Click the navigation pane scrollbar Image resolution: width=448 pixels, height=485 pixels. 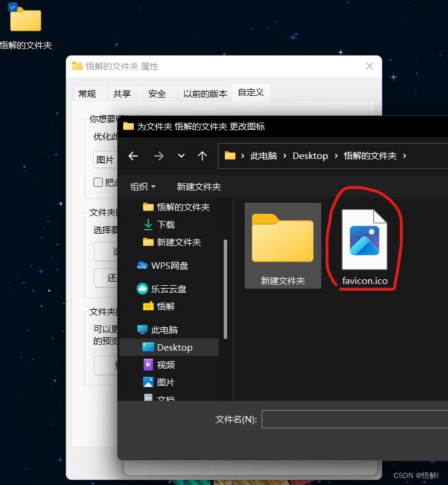tap(225, 289)
